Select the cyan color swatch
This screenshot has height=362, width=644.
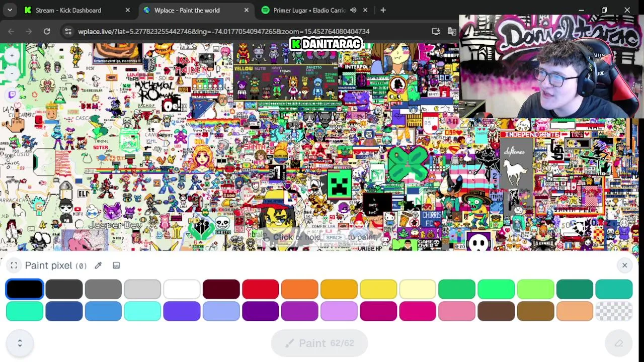142,311
